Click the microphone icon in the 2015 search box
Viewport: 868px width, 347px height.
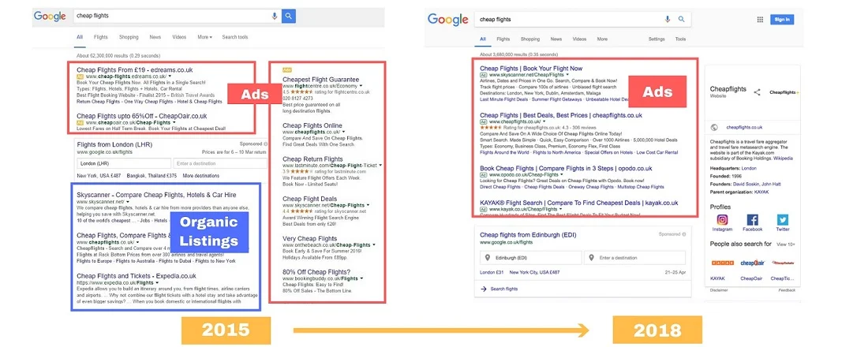click(x=275, y=16)
